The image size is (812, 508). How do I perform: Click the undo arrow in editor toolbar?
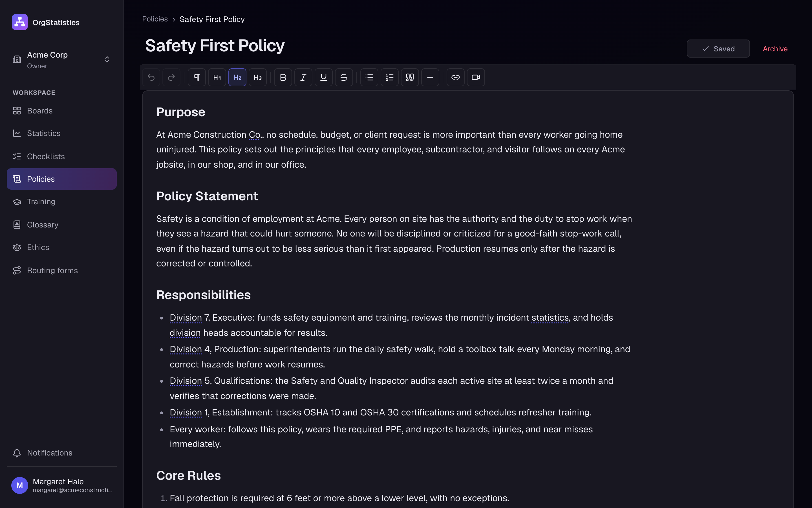tap(151, 77)
